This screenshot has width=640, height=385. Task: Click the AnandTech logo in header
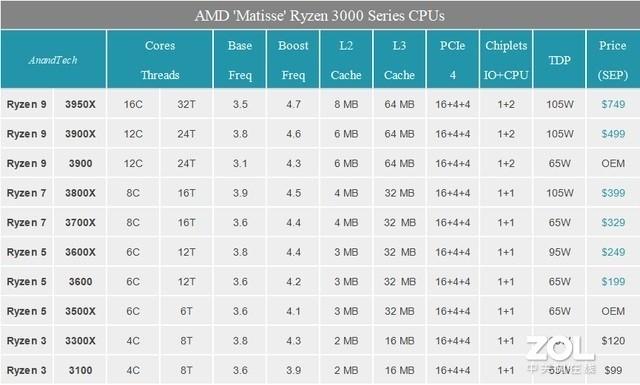53,60
